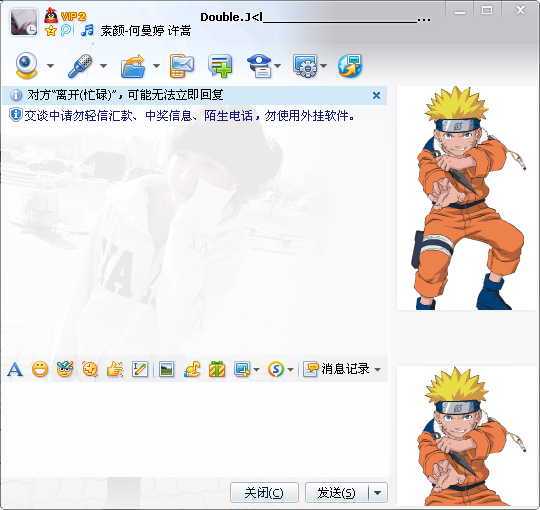Send SMS message via phone-mail icon
540x510 pixels.
click(182, 66)
